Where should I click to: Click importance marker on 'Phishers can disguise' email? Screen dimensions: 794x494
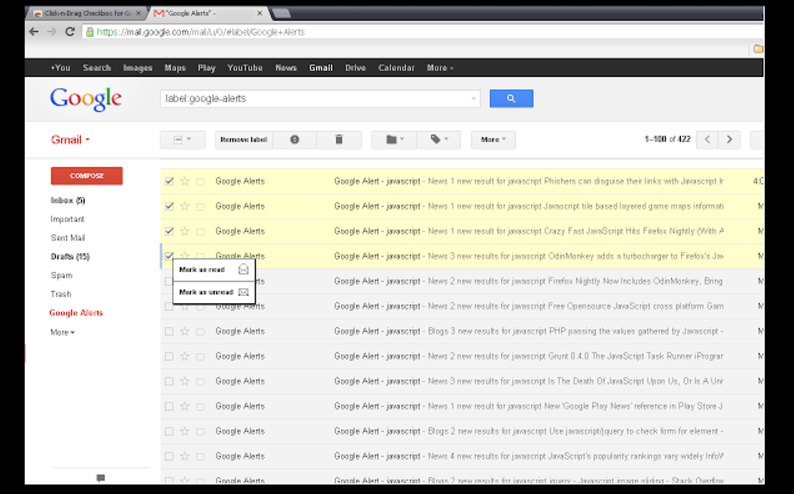pos(201,181)
